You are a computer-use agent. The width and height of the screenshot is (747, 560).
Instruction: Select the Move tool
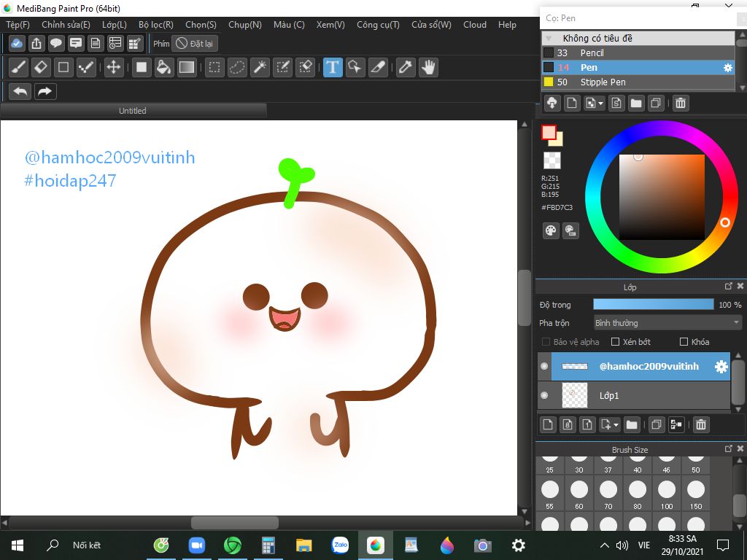pos(113,67)
